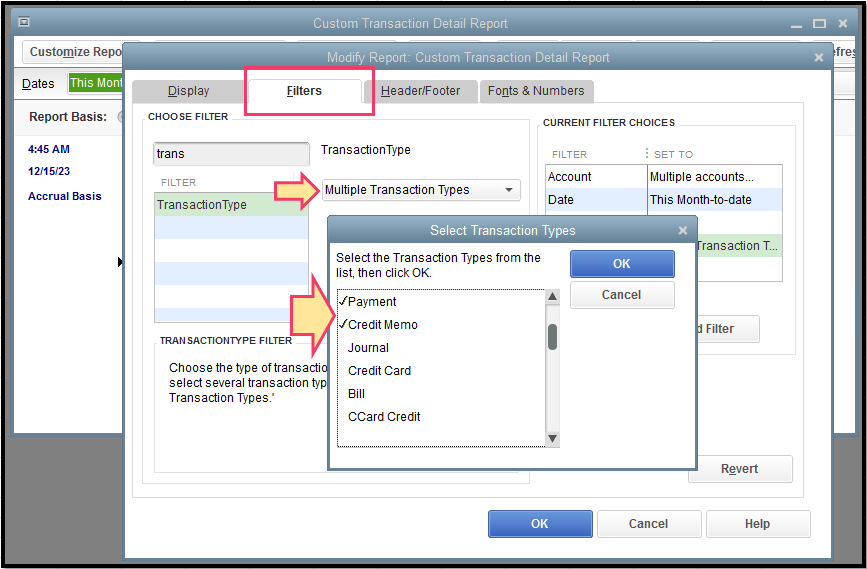
Task: Click the transaction types list scrollbar thumb
Action: click(552, 337)
